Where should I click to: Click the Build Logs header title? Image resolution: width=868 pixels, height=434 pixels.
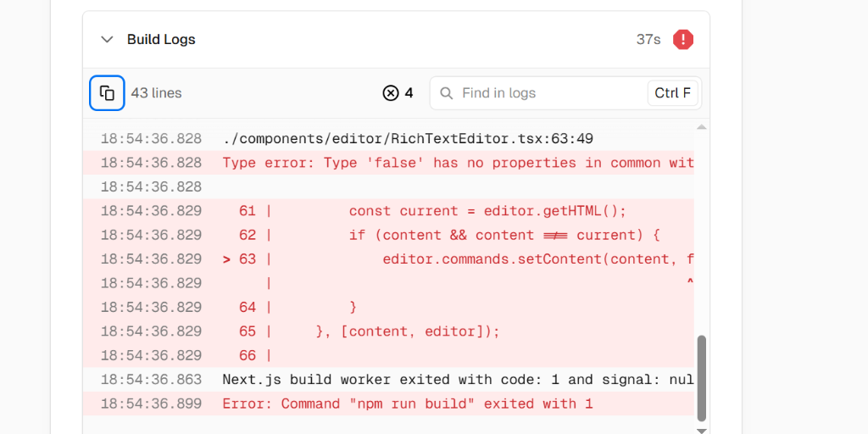point(161,39)
